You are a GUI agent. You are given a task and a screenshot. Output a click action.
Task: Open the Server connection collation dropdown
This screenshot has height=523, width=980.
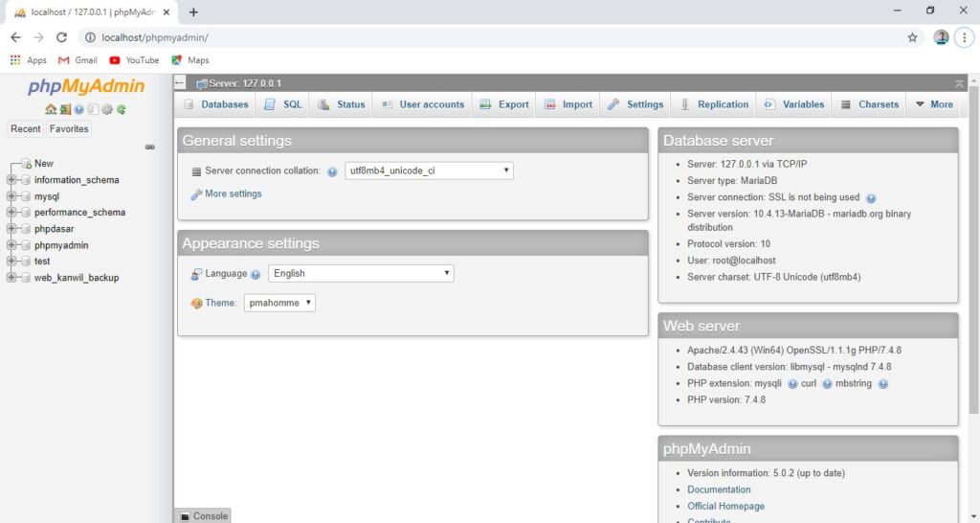click(429, 171)
